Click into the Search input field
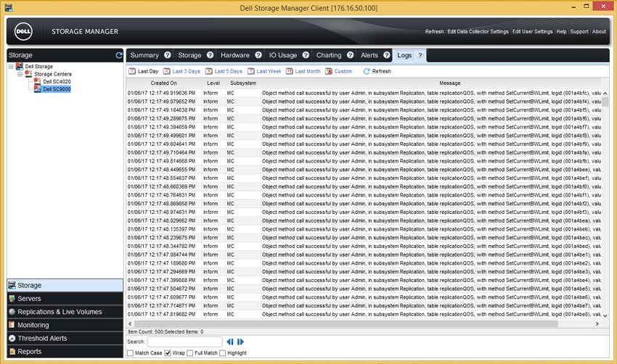 pos(185,342)
